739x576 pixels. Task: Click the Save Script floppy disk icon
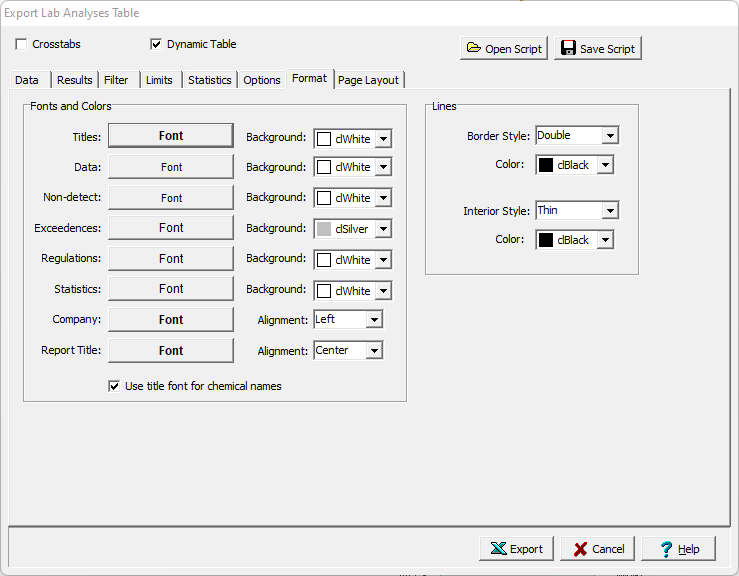point(568,48)
